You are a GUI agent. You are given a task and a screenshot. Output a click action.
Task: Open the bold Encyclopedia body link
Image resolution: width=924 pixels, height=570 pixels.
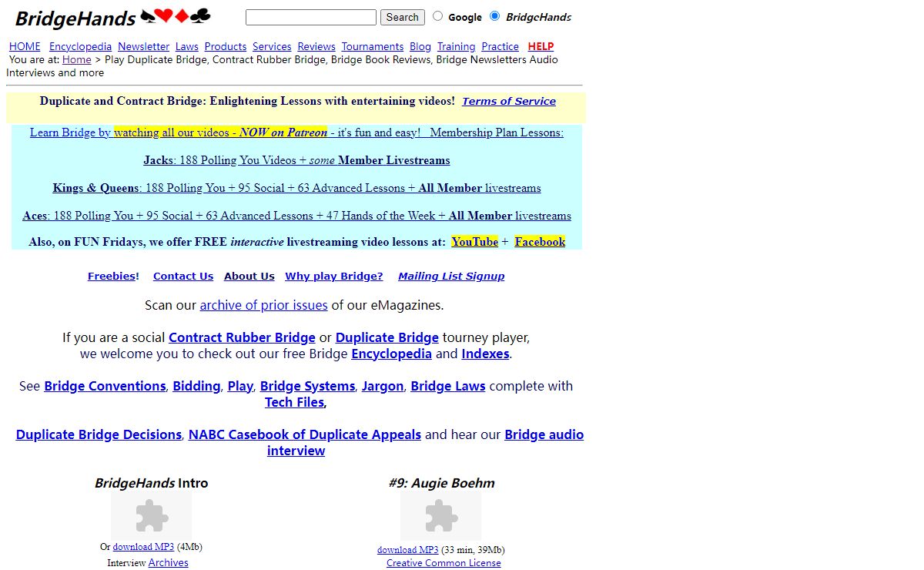pyautogui.click(x=391, y=354)
